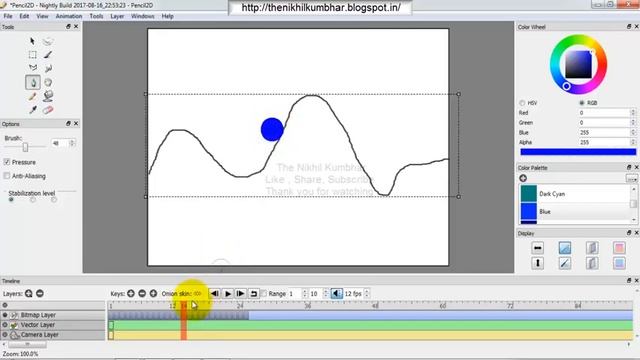Jump to the end frame
Screen dimensions: 640x360
[x=240, y=293]
